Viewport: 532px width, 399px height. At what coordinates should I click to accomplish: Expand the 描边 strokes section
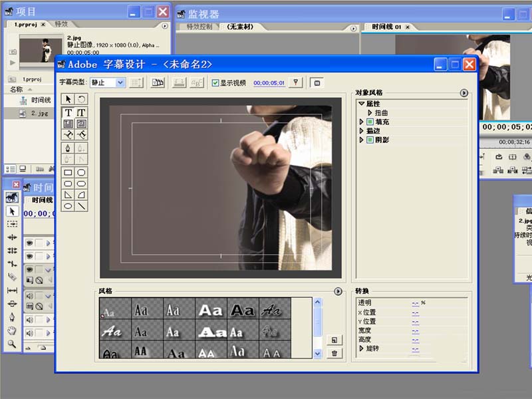[x=361, y=130]
